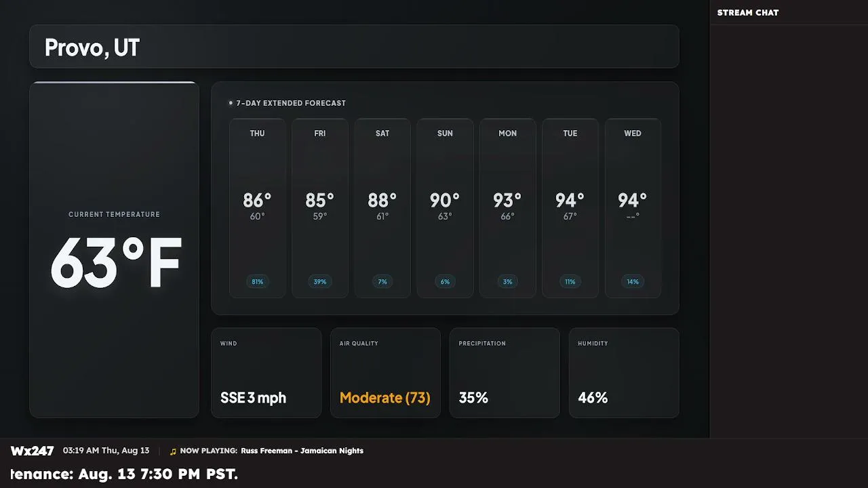The width and height of the screenshot is (868, 488).
Task: Click Saturday's 88° high temperature
Action: tap(382, 200)
